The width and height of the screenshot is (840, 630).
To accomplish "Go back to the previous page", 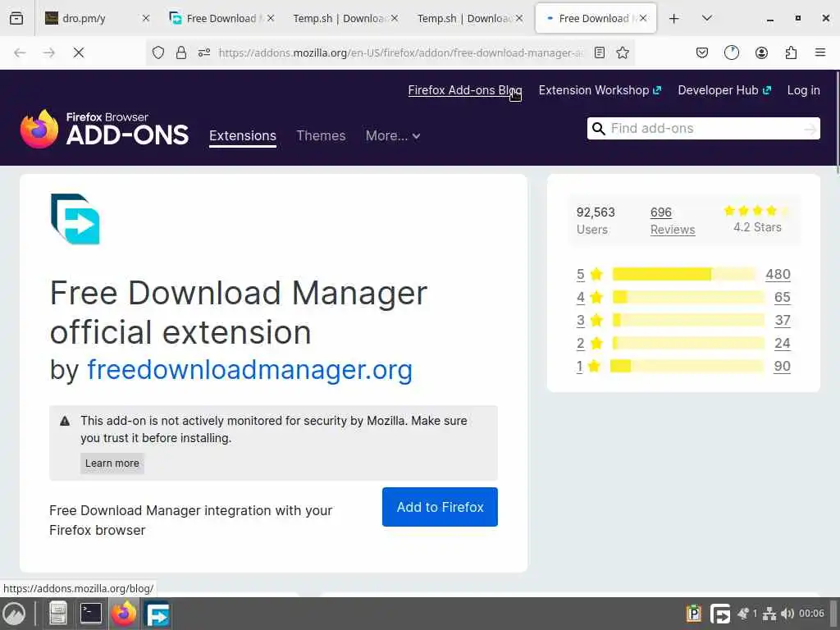I will point(20,52).
